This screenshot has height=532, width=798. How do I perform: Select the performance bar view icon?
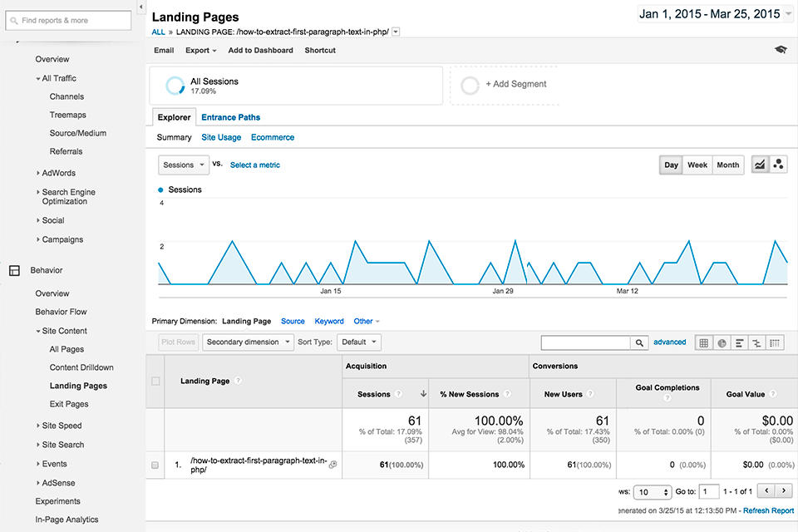[739, 342]
